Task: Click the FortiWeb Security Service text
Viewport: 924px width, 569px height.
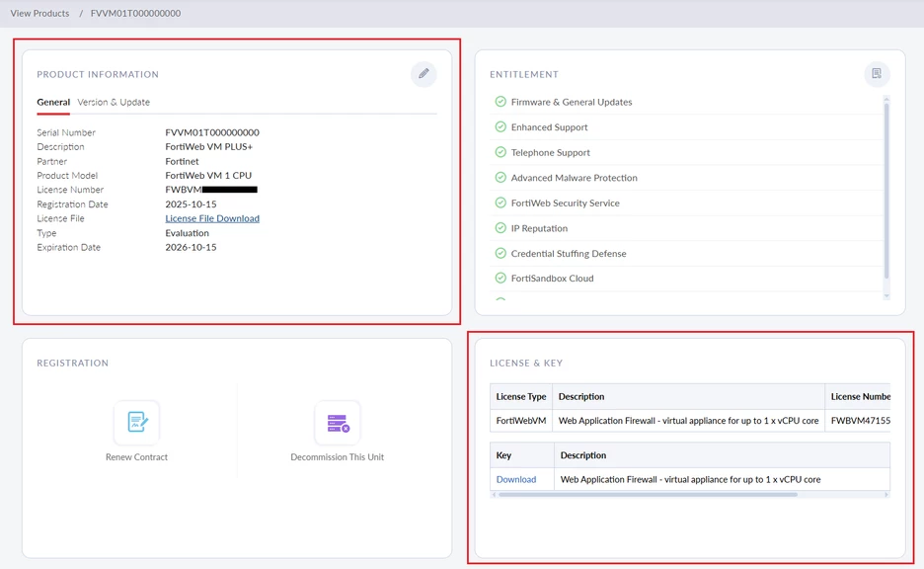Action: (x=565, y=203)
